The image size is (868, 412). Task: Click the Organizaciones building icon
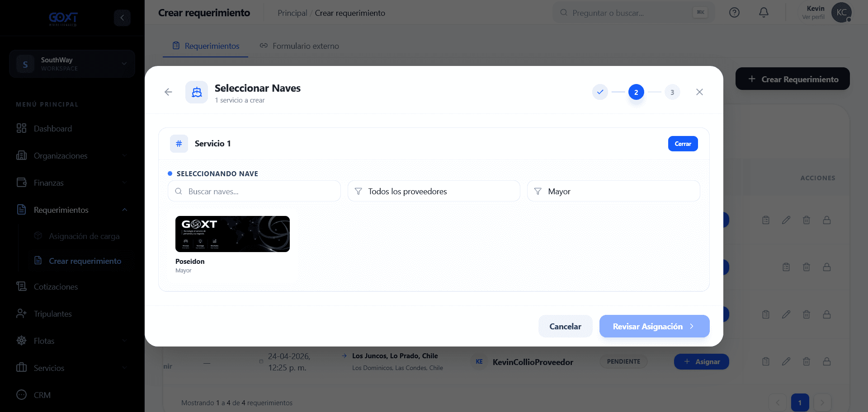point(21,155)
